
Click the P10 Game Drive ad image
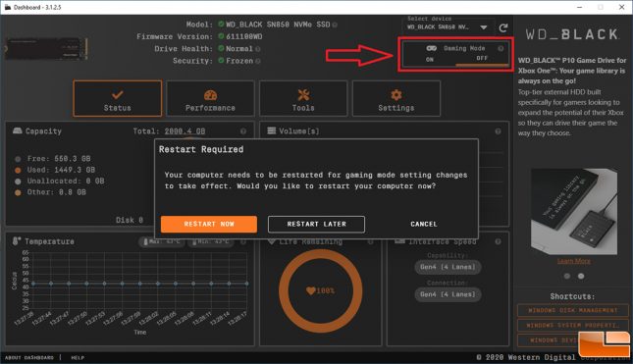pos(574,212)
